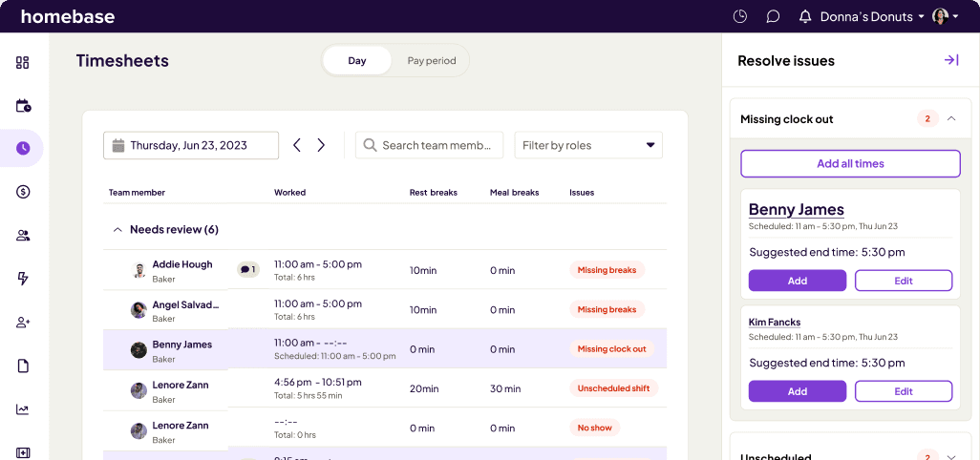Expand the Unscheduled issues section

tap(951, 456)
